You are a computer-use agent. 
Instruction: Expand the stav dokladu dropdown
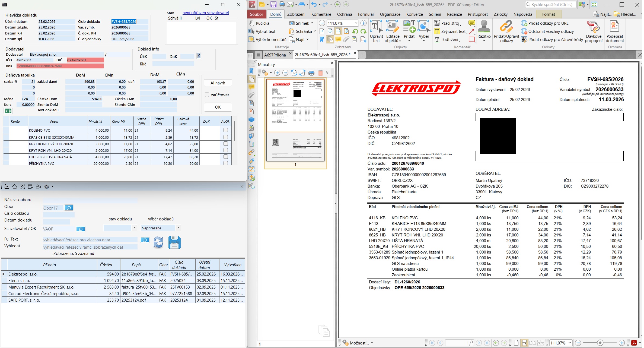(134, 228)
